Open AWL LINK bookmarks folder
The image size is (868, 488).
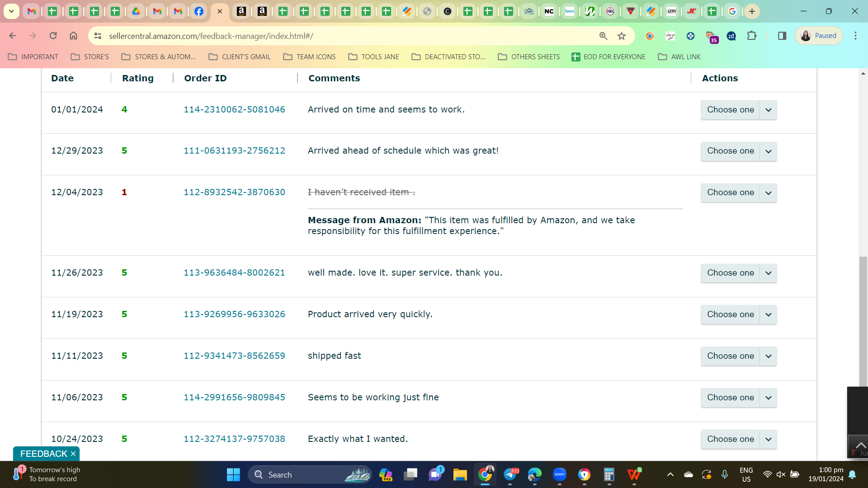(679, 57)
